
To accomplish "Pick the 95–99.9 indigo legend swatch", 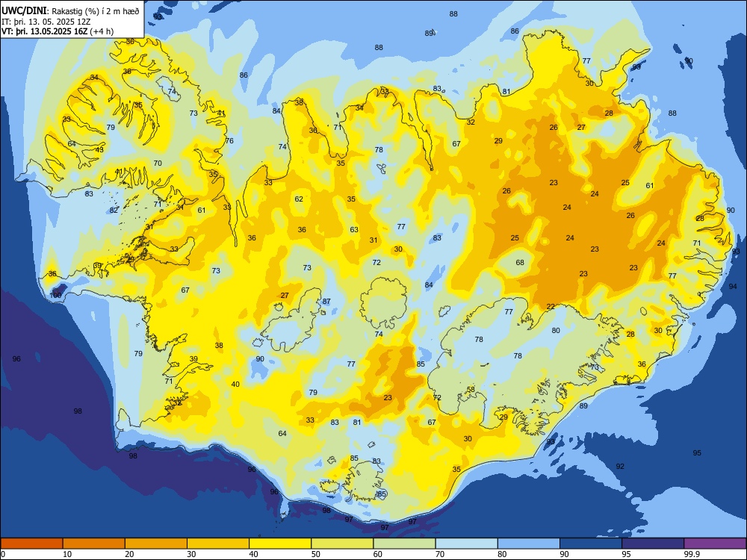I will [653, 544].
